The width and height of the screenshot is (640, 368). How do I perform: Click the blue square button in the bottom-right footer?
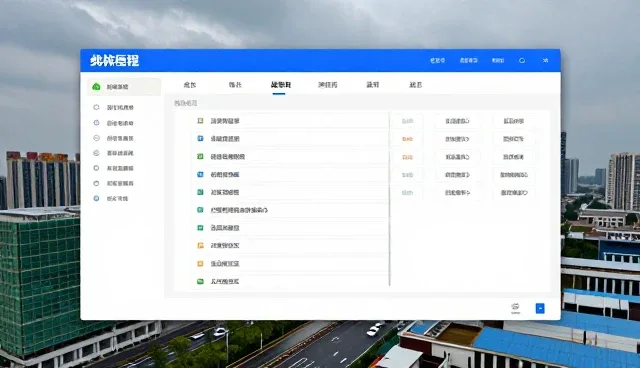540,308
